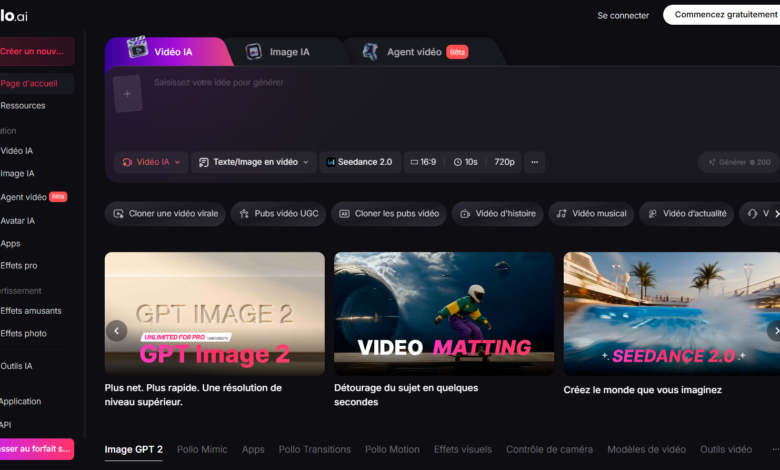Switch to the Agent vidéo tab
Viewport: 780px width, 470px height.
[x=423, y=52]
